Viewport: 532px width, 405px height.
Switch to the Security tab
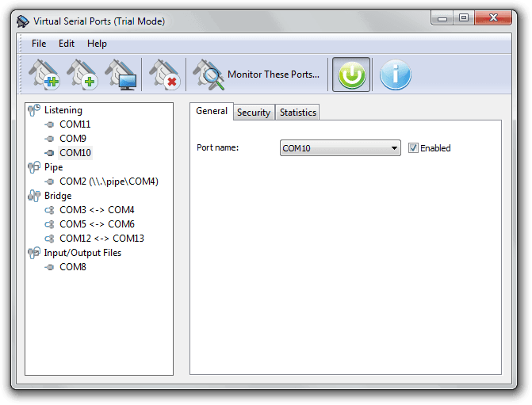[254, 113]
